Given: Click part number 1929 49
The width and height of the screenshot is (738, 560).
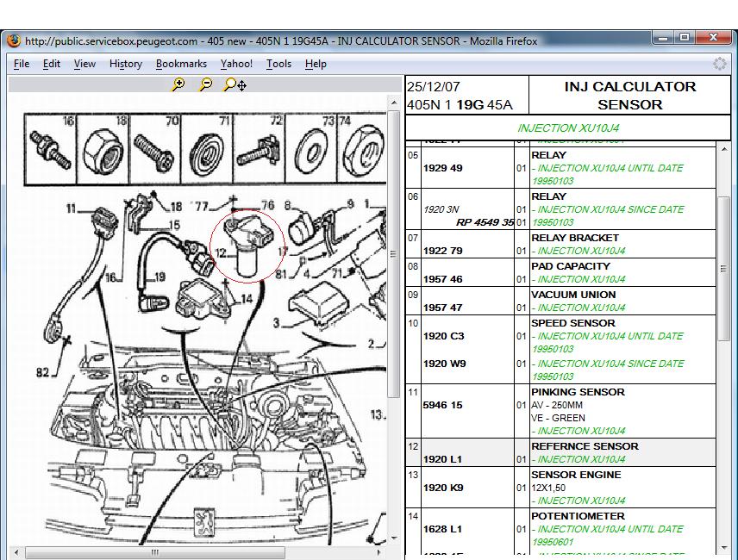Looking at the screenshot, I should (x=443, y=168).
